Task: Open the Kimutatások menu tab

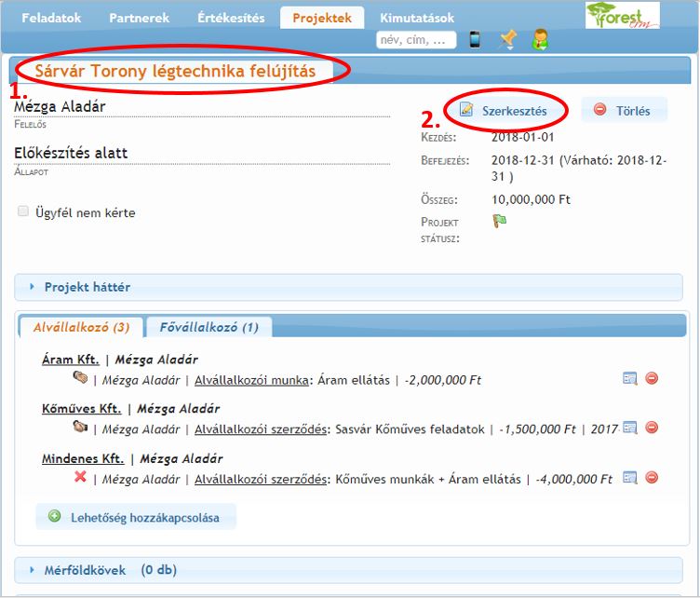Action: pyautogui.click(x=417, y=18)
